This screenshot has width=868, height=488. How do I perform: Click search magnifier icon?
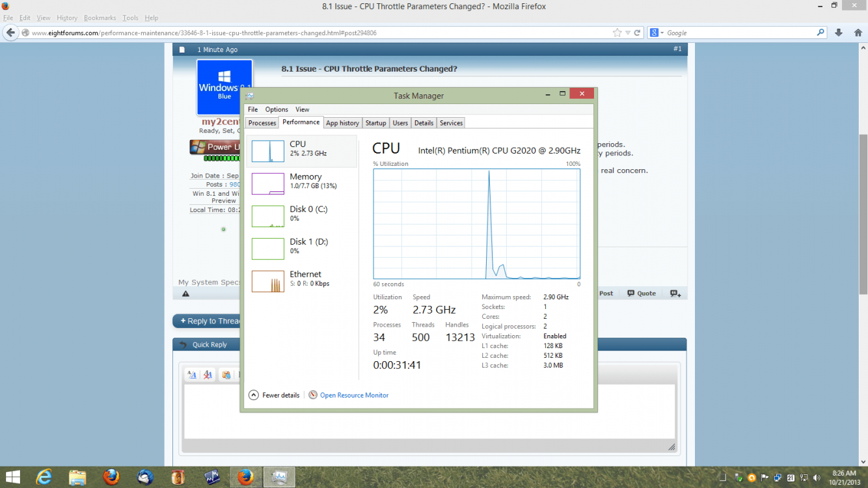[x=821, y=33]
